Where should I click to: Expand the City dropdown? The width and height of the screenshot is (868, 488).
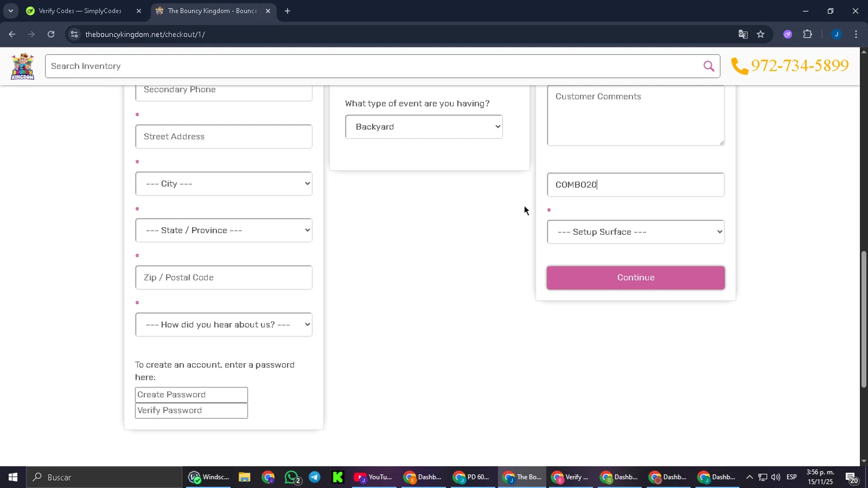click(224, 184)
